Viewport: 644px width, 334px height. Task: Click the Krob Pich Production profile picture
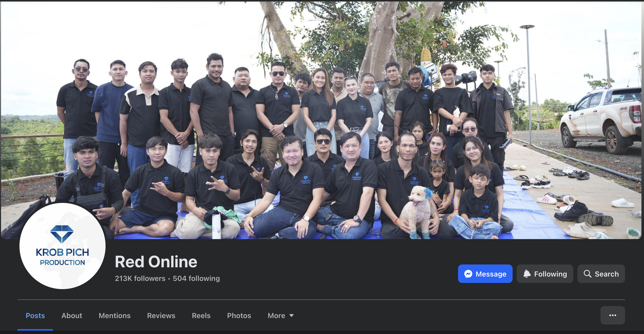(63, 246)
